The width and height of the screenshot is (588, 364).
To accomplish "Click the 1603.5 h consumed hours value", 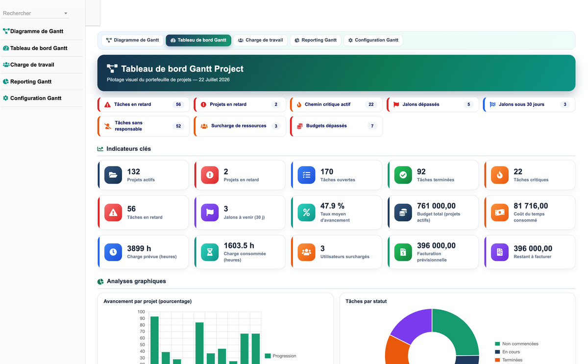I will [x=239, y=245].
